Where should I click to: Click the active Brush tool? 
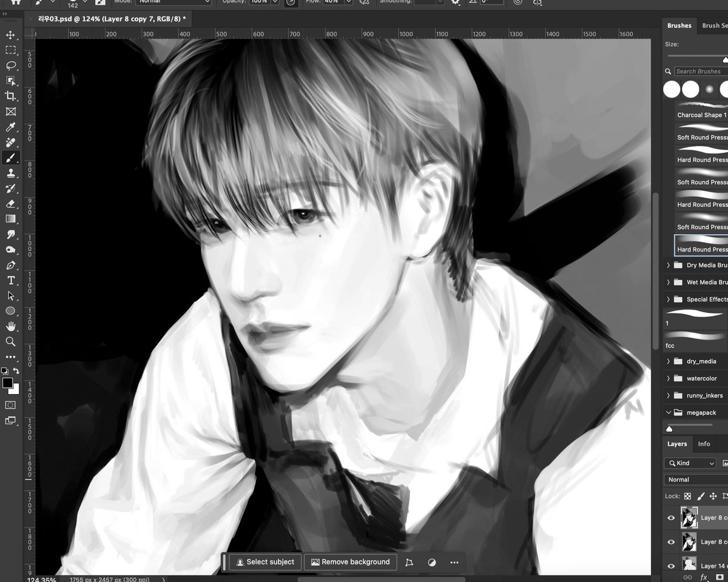(x=10, y=158)
